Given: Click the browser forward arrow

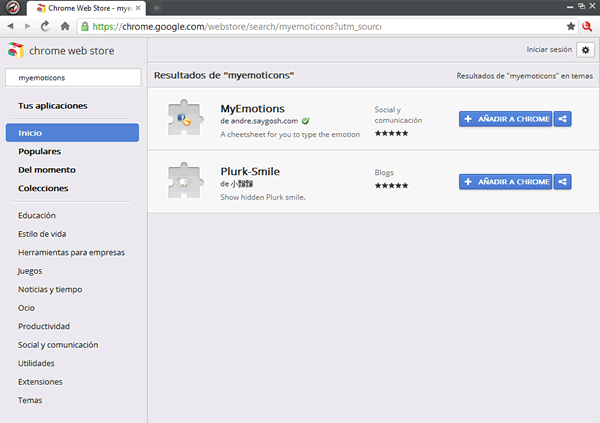Looking at the screenshot, I should [27, 26].
